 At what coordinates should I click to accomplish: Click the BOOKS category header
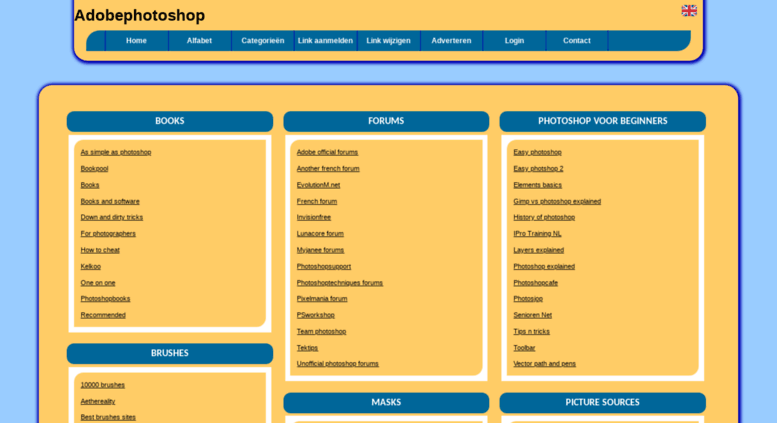(x=170, y=121)
